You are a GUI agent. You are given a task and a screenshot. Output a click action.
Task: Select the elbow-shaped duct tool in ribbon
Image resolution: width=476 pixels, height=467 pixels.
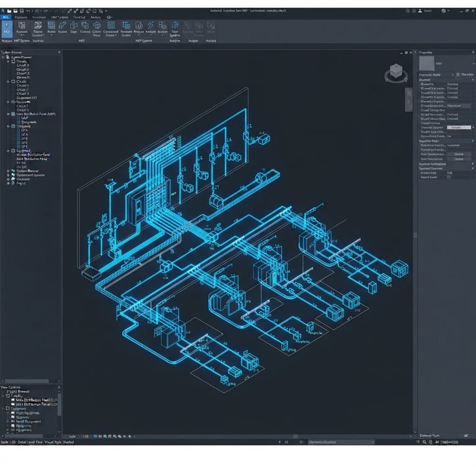[63, 27]
